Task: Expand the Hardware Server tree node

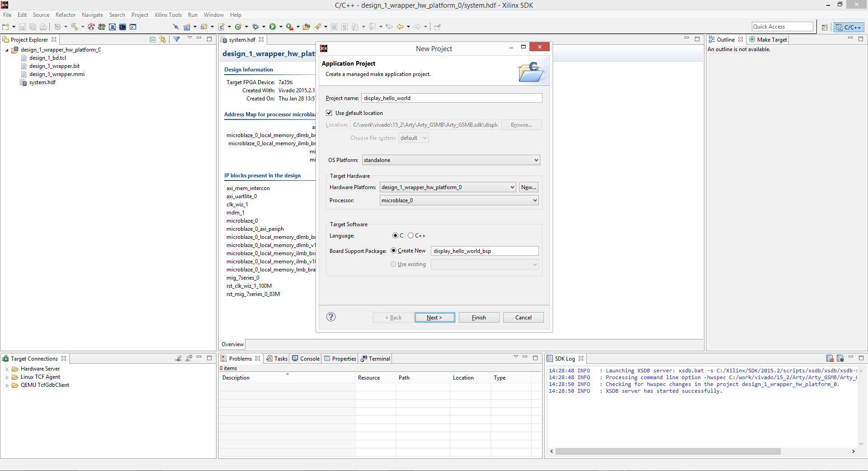Action: click(7, 369)
